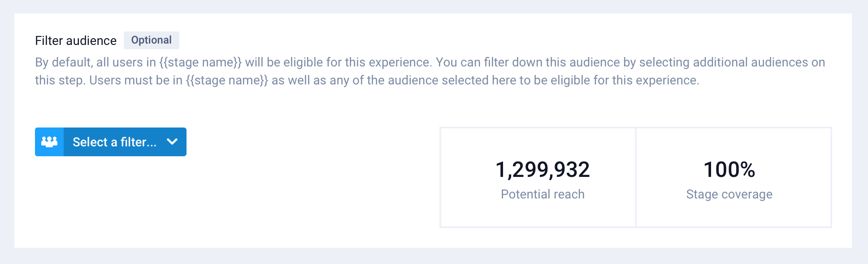Click the second {{stage name}} placeholder

click(227, 80)
